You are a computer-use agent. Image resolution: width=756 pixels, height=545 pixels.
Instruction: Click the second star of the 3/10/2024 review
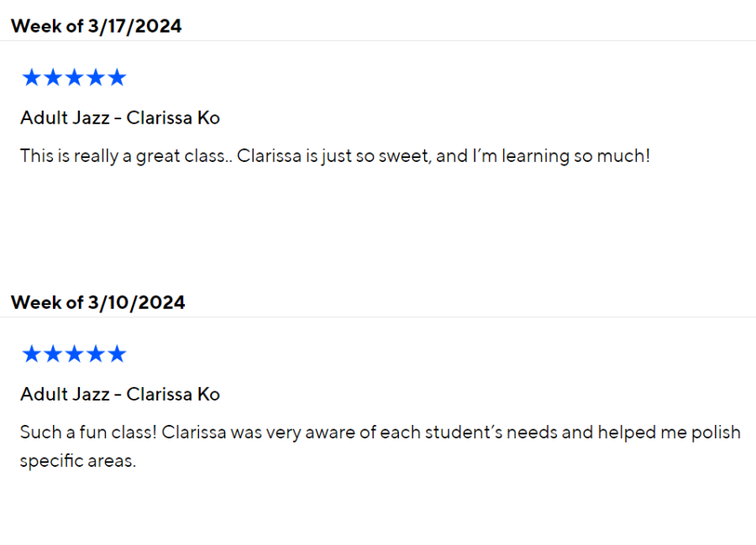coord(53,354)
